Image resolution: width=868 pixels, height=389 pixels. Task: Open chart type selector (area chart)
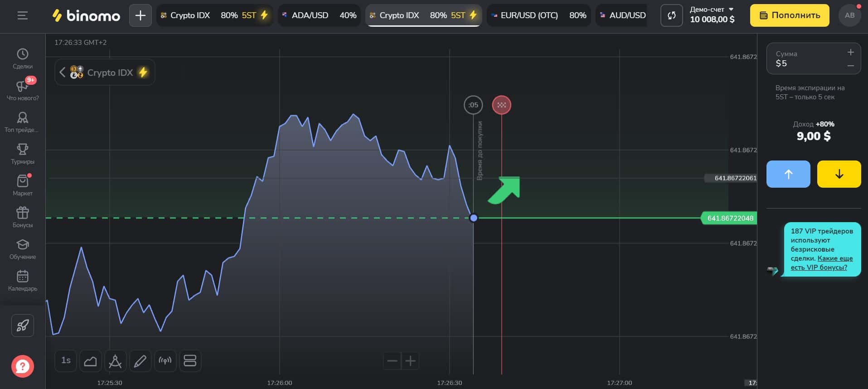coord(91,361)
